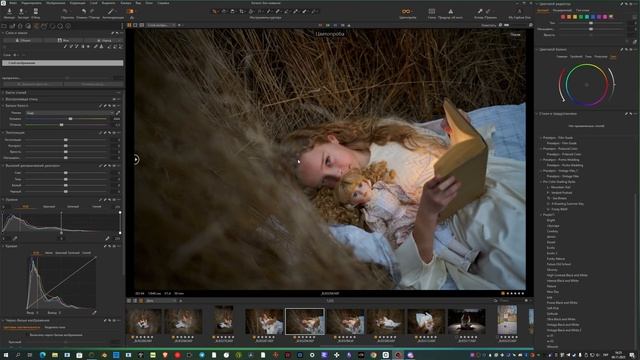The image size is (640, 360).
Task: Toggle the third viewer mode icon
Action: click(142, 25)
